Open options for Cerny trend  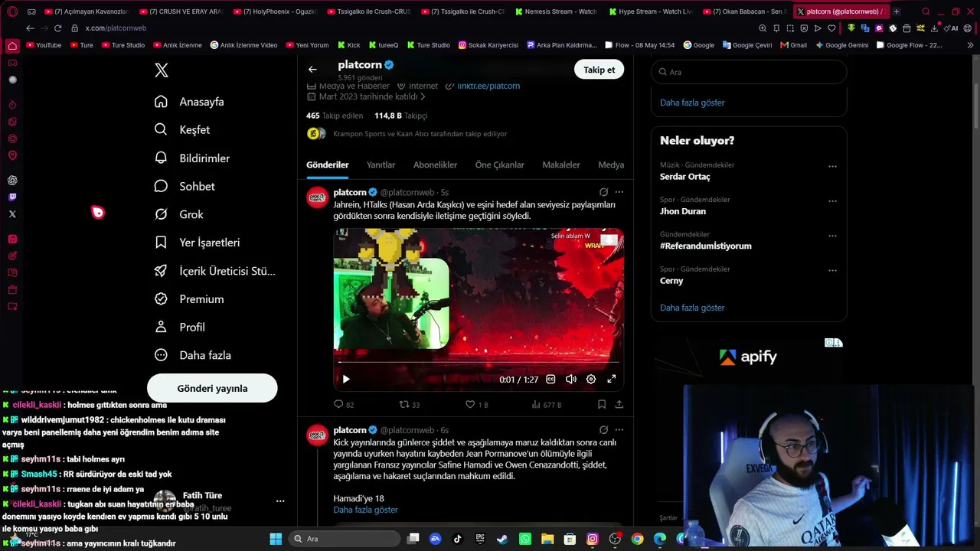pos(832,271)
